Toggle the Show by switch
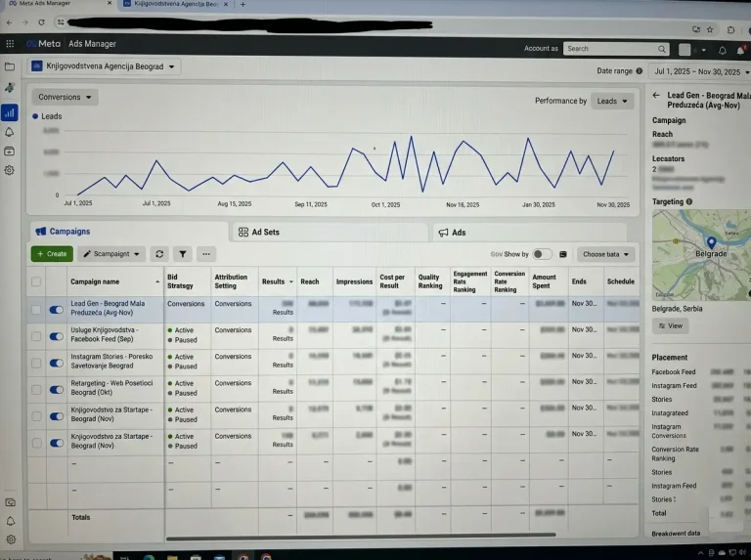This screenshot has height=560, width=751. (x=542, y=254)
